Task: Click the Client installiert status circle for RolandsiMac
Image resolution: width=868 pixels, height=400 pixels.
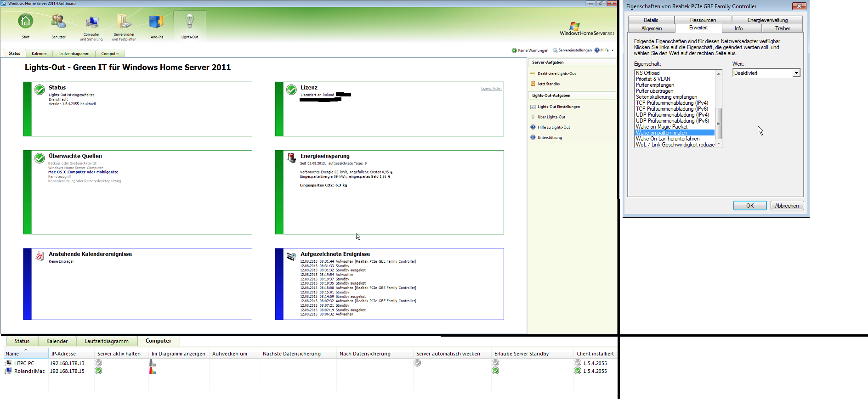Action: pyautogui.click(x=578, y=371)
